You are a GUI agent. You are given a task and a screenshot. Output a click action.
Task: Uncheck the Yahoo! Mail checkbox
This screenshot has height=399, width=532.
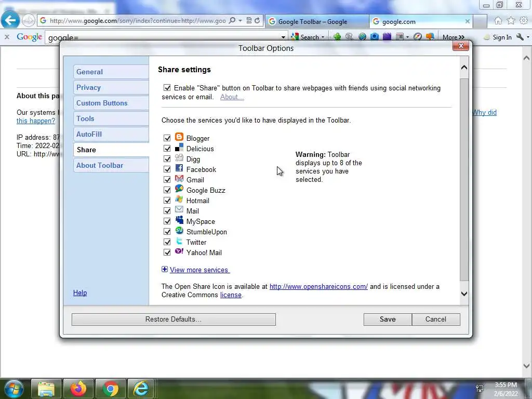[x=167, y=252]
